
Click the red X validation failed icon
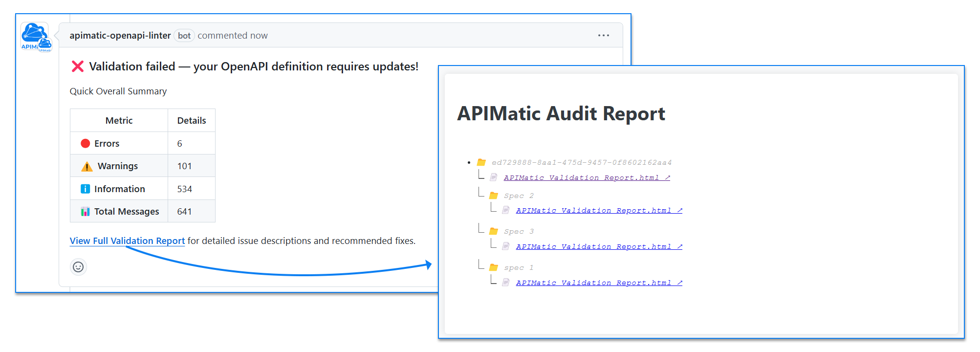78,66
